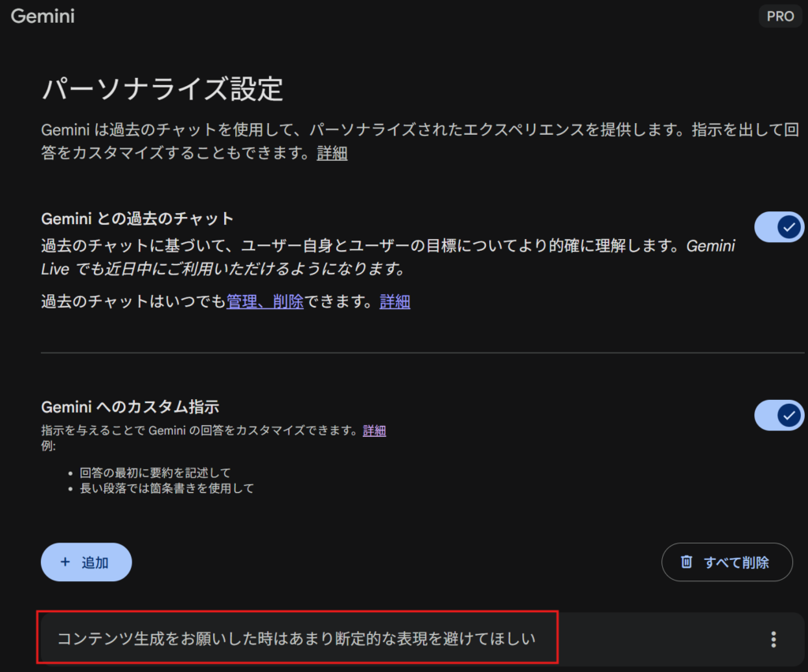808x672 pixels.
Task: Click example text 回答の最初に要約を記述して
Action: coord(155,472)
